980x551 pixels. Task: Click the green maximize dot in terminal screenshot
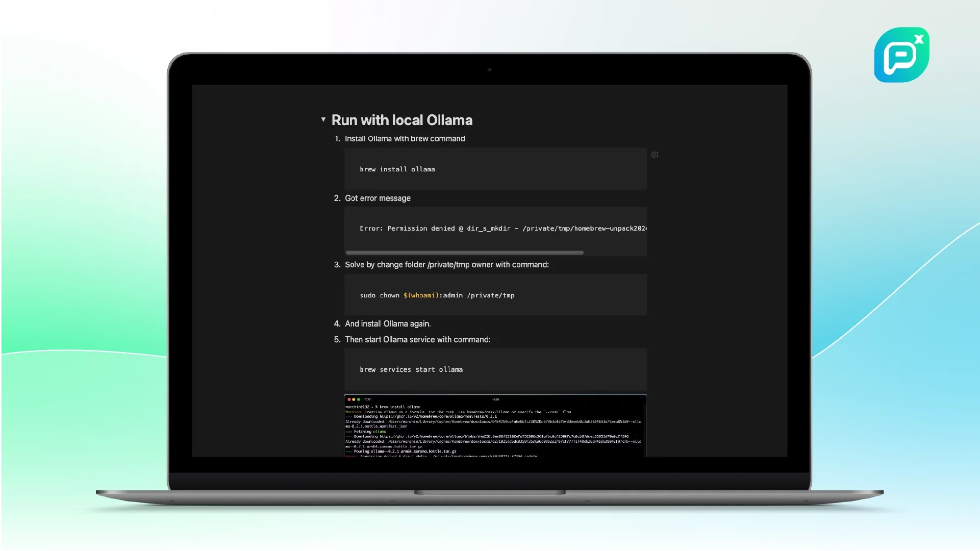coord(359,399)
